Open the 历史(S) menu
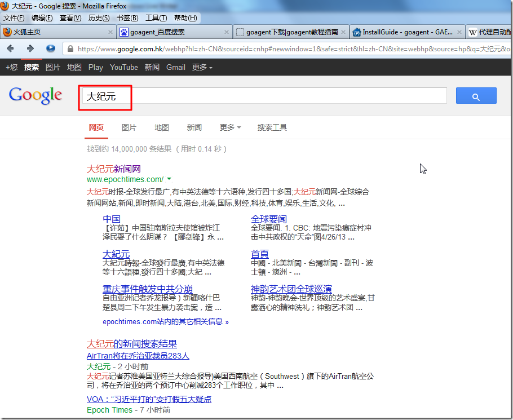 [x=99, y=18]
